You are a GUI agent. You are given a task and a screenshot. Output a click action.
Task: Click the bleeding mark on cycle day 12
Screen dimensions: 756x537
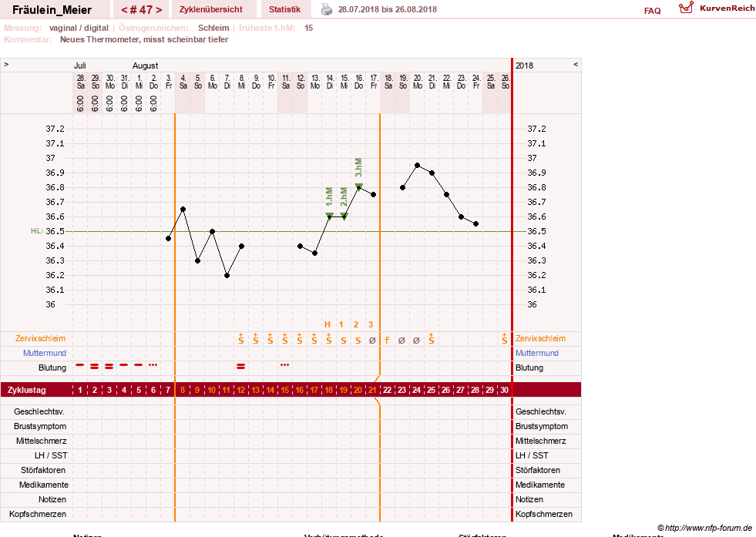241,367
